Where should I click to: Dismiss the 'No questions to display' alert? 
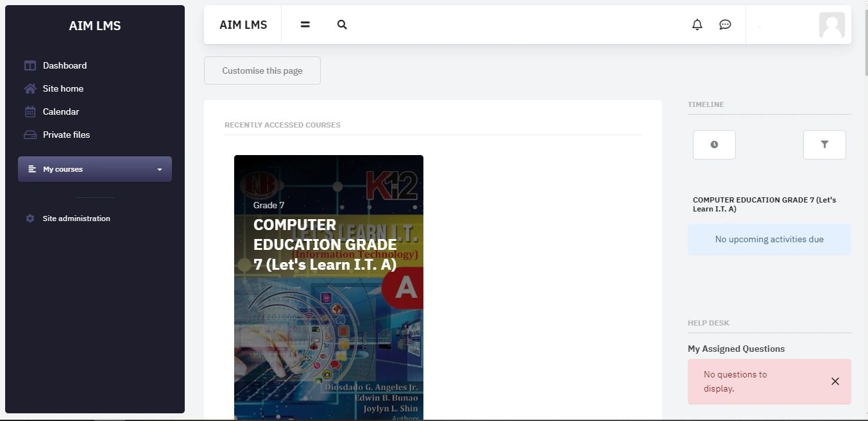tap(835, 381)
